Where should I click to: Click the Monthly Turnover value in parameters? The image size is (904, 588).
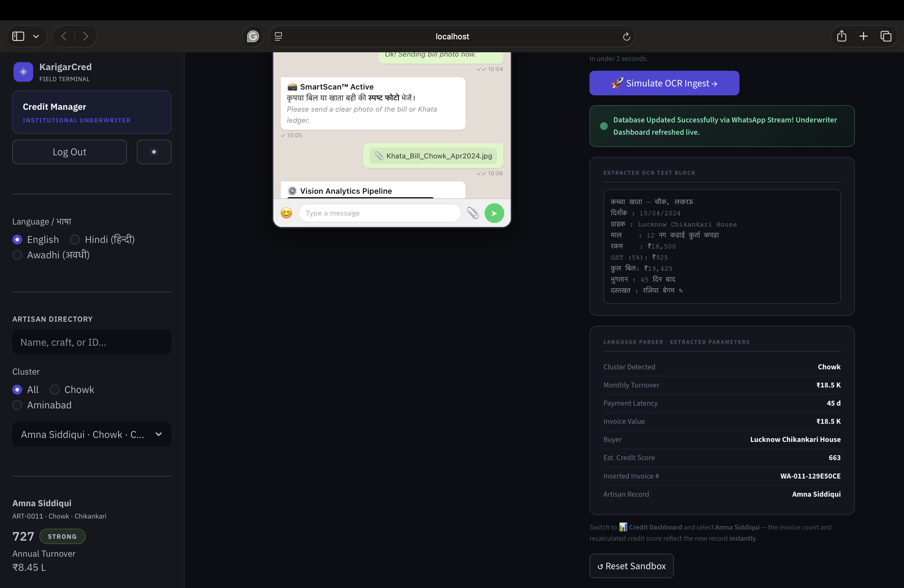pos(828,385)
